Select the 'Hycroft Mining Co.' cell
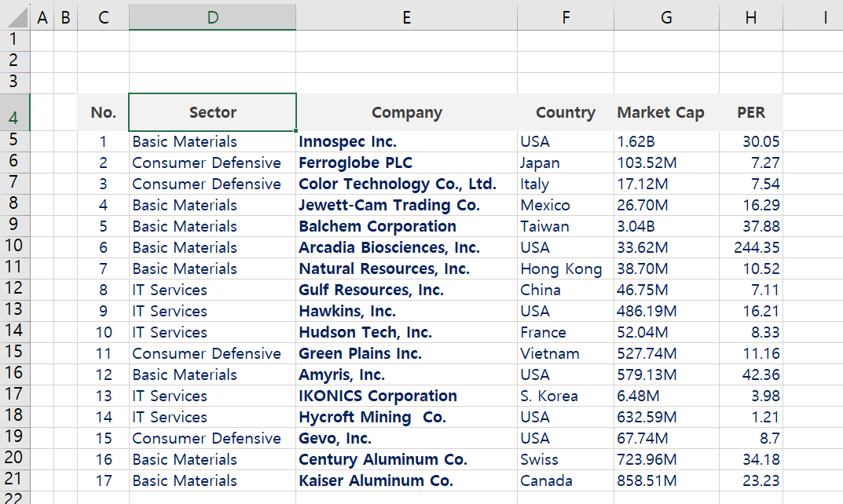This screenshot has height=504, width=843. pos(406,417)
